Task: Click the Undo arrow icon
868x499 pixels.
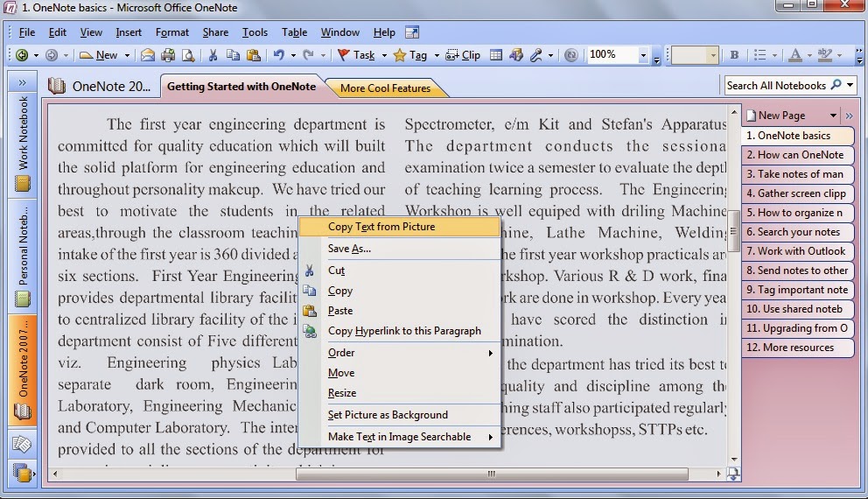Action: (278, 55)
